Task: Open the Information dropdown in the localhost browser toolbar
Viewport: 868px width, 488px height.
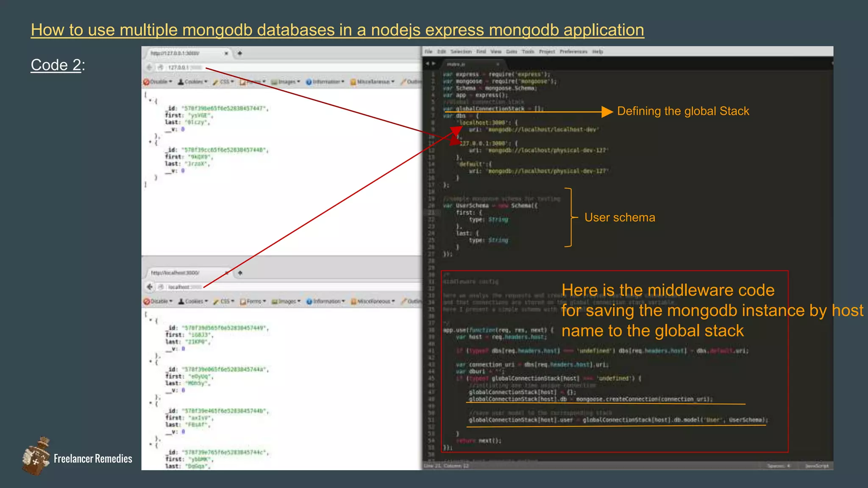Action: point(326,301)
